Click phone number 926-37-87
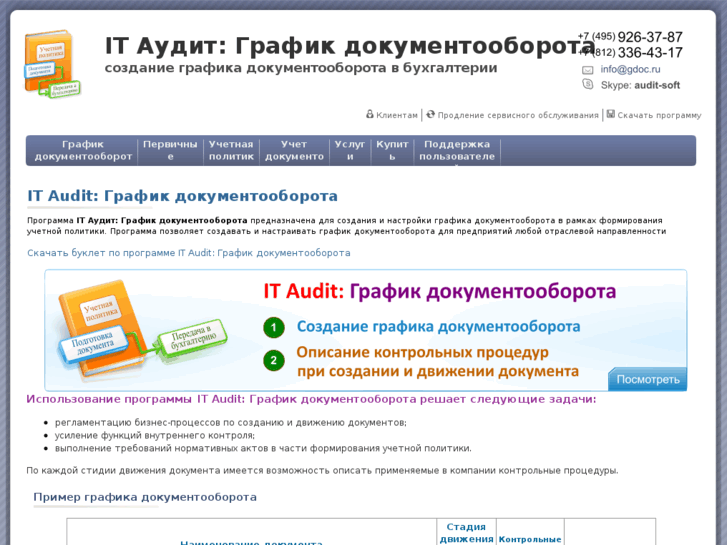 (650, 37)
